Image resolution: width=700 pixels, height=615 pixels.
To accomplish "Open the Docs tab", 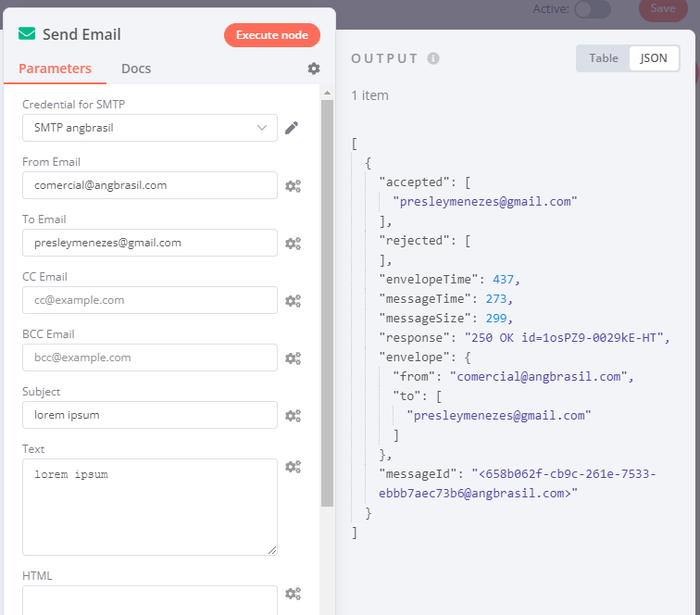I will point(136,69).
